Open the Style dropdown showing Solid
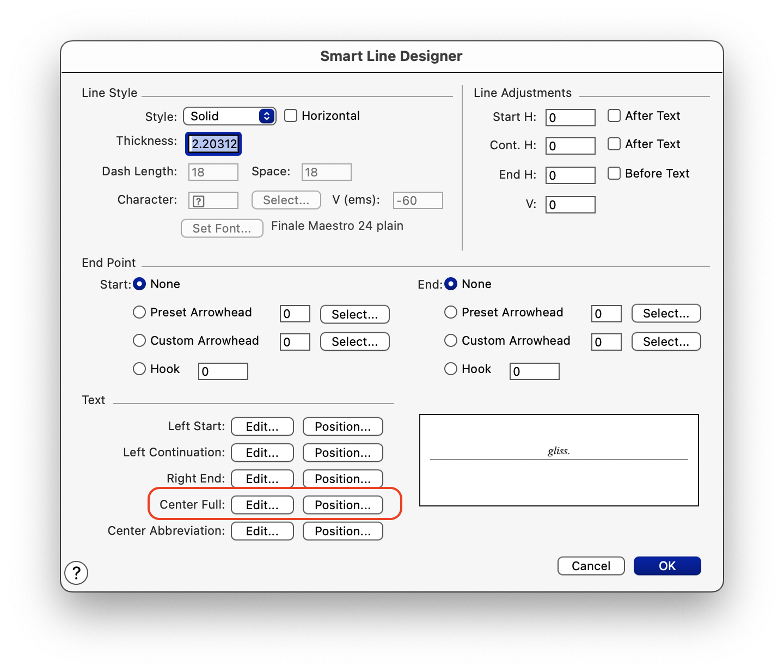 tap(230, 116)
